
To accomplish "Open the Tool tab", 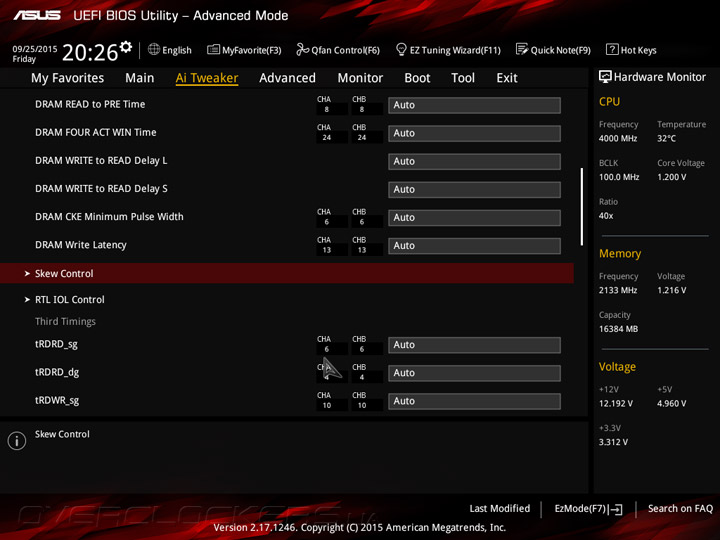I will pos(463,78).
